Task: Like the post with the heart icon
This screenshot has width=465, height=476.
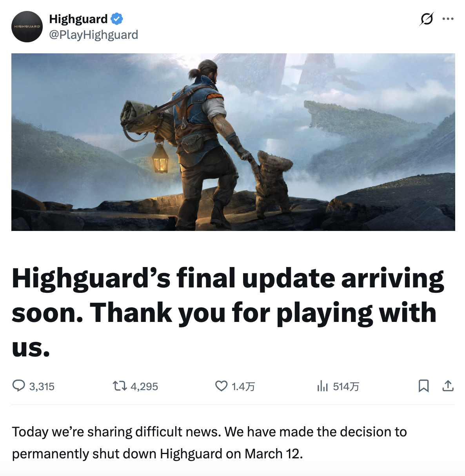Action: coord(222,386)
